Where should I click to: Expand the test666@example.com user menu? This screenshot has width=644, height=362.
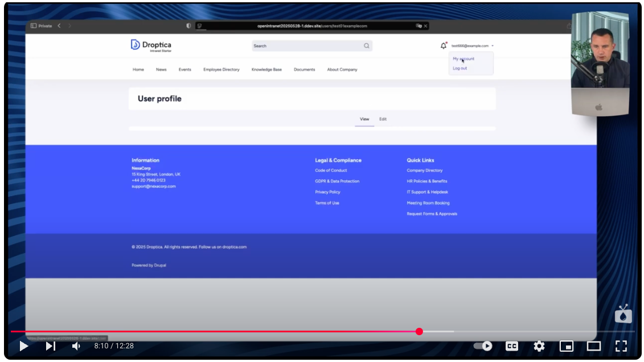[472, 46]
